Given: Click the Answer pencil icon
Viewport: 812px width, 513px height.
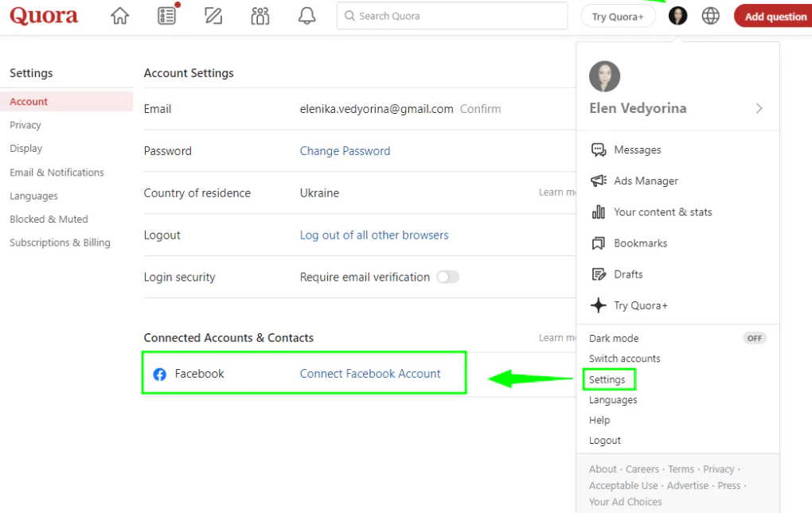Looking at the screenshot, I should [x=213, y=16].
